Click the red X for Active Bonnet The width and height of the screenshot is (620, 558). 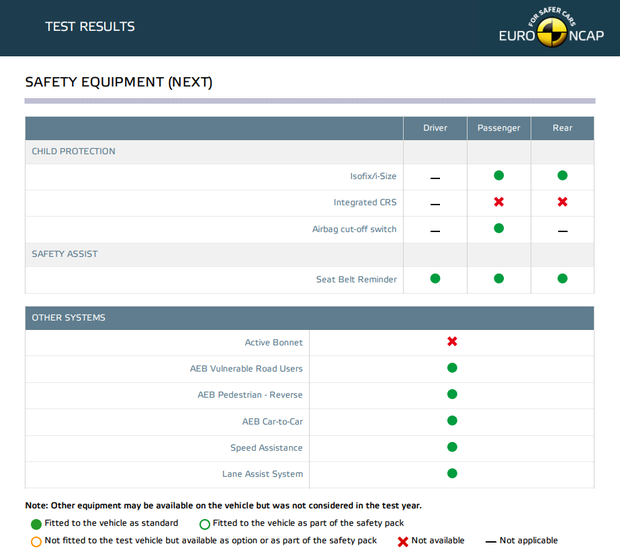click(x=452, y=342)
